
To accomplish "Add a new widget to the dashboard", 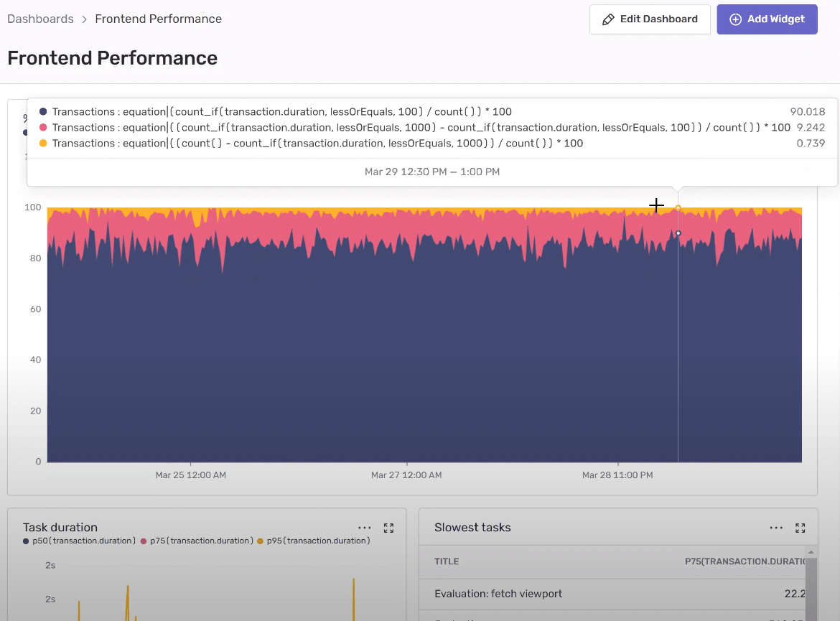I will tap(767, 19).
